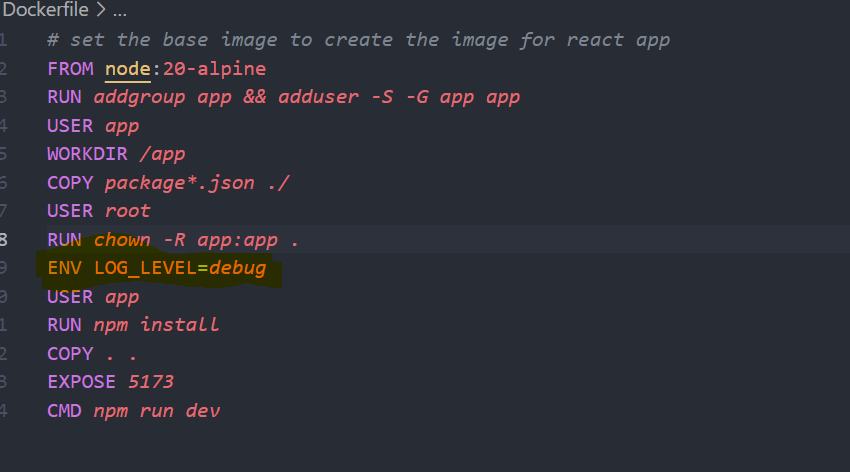Open the breadcrumb ellipsis after Dockerfile

[119, 10]
